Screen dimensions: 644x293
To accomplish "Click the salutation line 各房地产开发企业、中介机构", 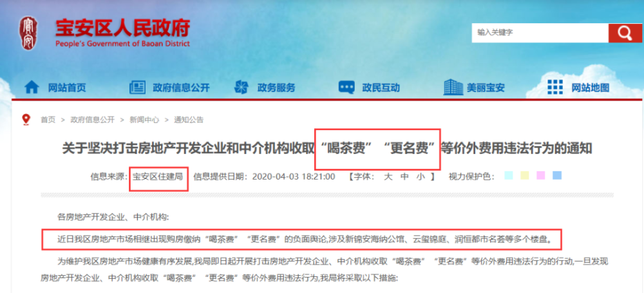I will click(113, 216).
